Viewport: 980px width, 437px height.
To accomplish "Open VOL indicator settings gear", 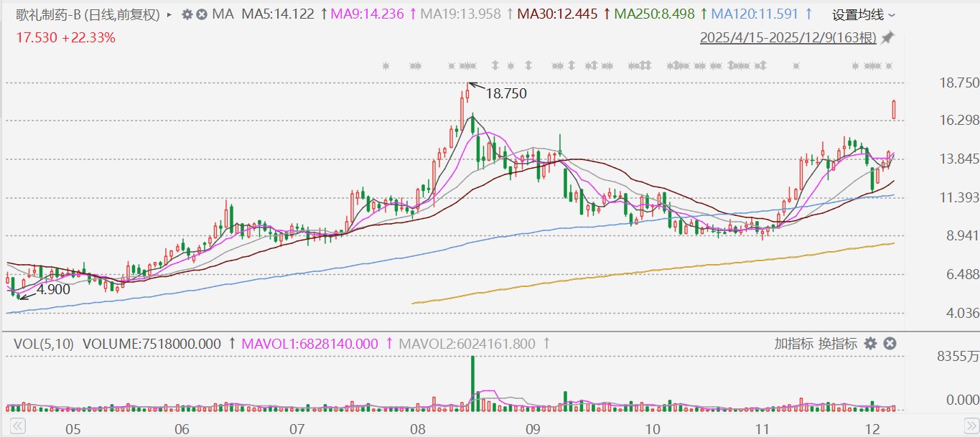I will tap(871, 344).
